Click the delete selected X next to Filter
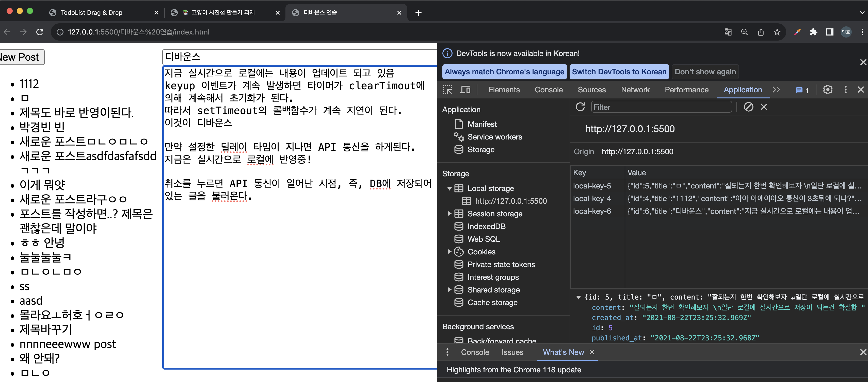Screen dimensions: 868x382 click(x=764, y=107)
